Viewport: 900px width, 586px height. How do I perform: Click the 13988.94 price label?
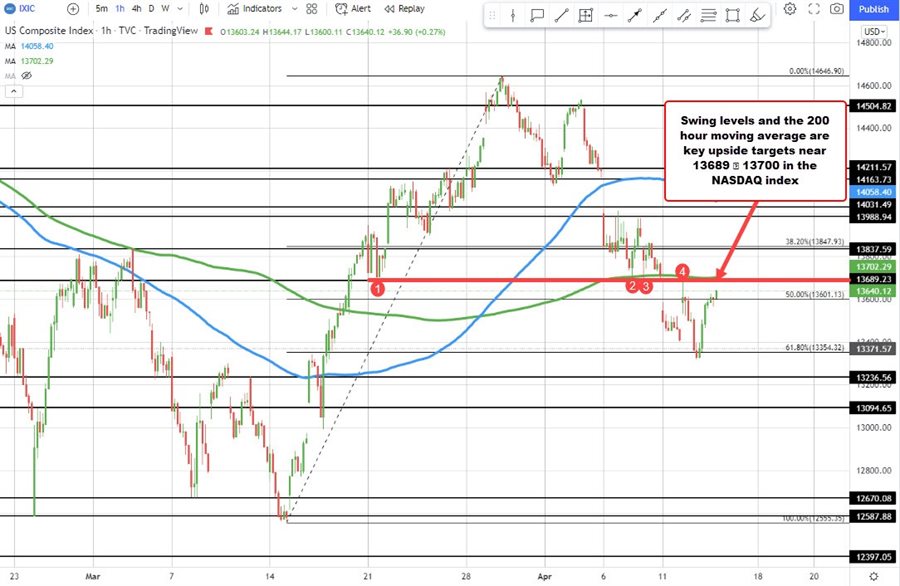click(x=874, y=216)
